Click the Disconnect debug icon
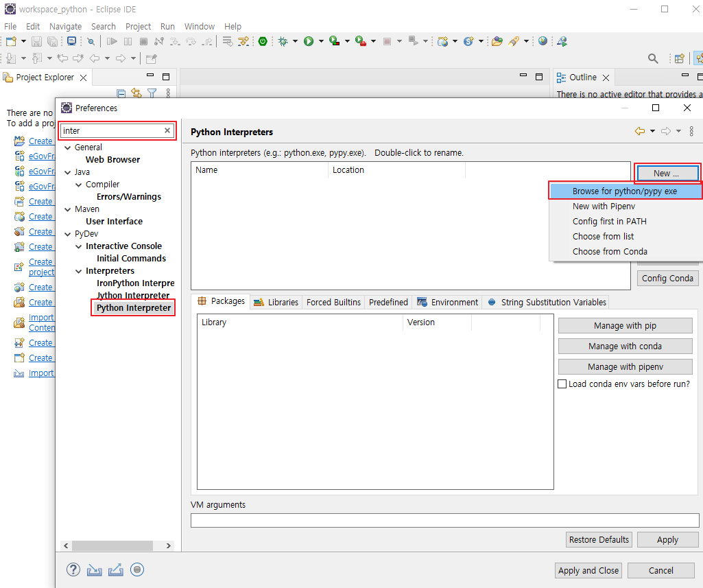Image resolution: width=703 pixels, height=588 pixels. click(158, 41)
